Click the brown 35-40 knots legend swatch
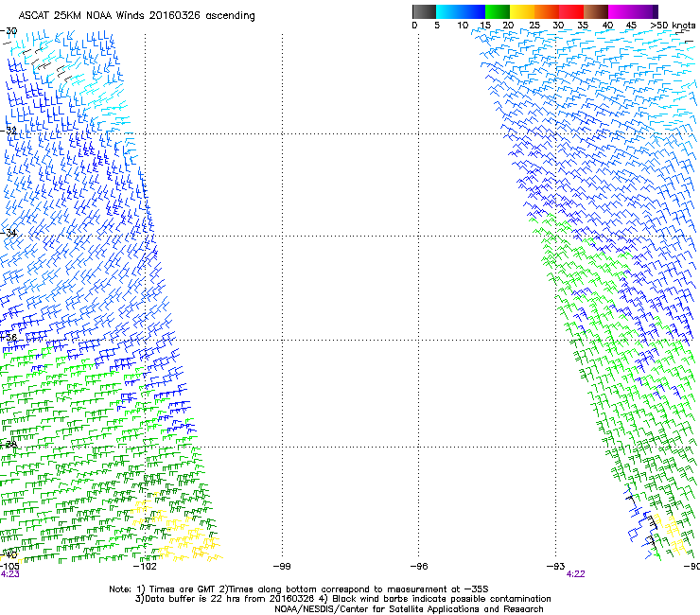 tap(596, 11)
